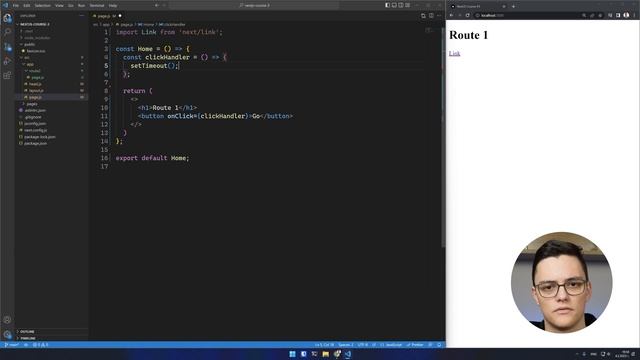Open the Run menu
640x360 pixels.
click(x=81, y=6)
